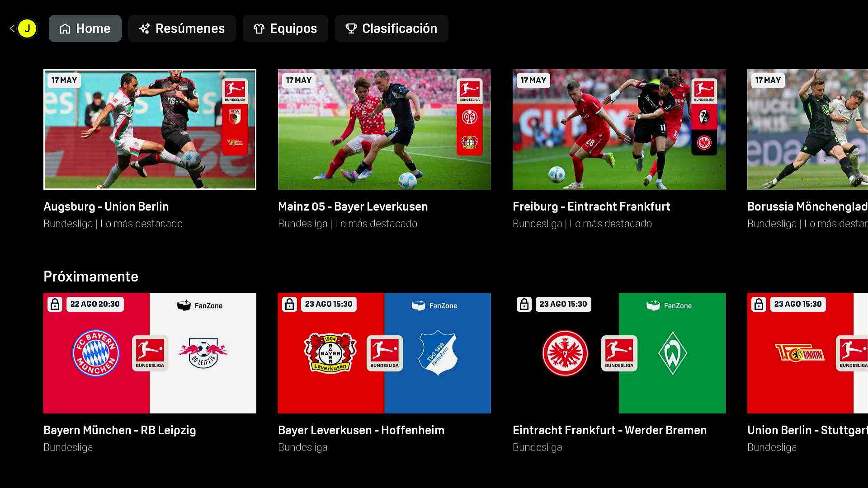
Task: Click the RB Leipzig crest
Action: (203, 353)
